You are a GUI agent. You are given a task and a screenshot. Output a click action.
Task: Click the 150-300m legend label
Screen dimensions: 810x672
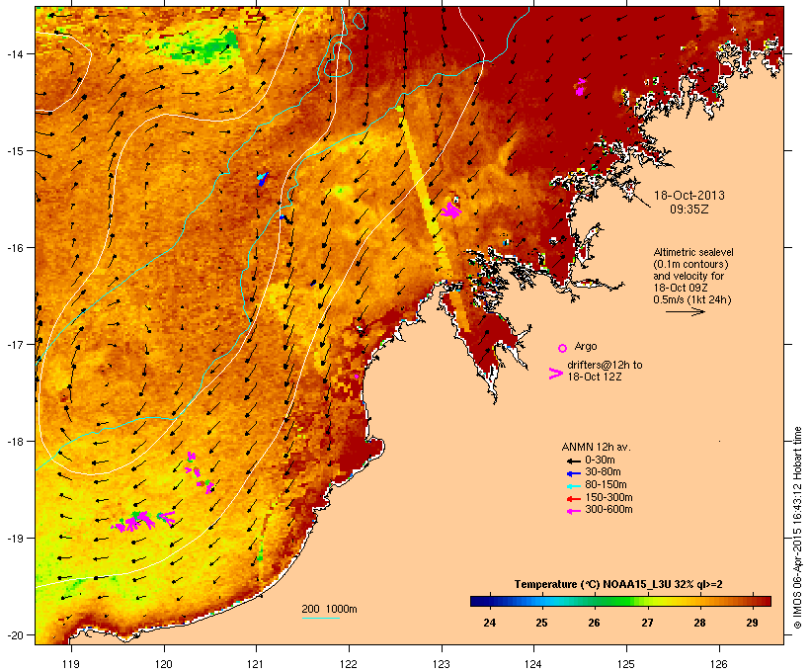coord(608,497)
